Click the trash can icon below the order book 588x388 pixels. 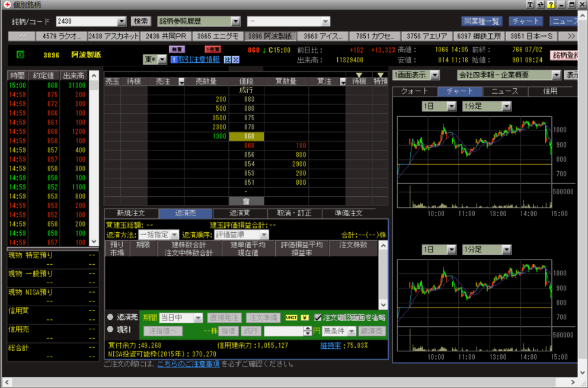[245, 201]
